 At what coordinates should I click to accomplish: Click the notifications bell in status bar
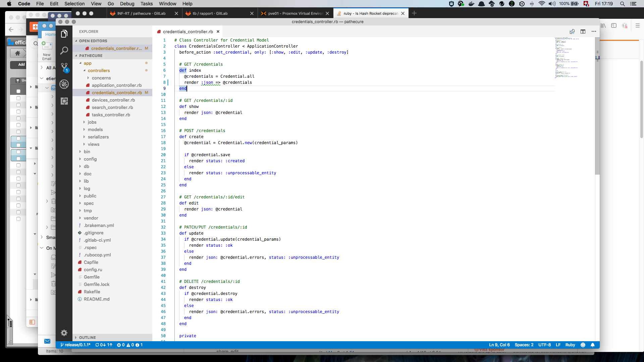click(x=593, y=345)
